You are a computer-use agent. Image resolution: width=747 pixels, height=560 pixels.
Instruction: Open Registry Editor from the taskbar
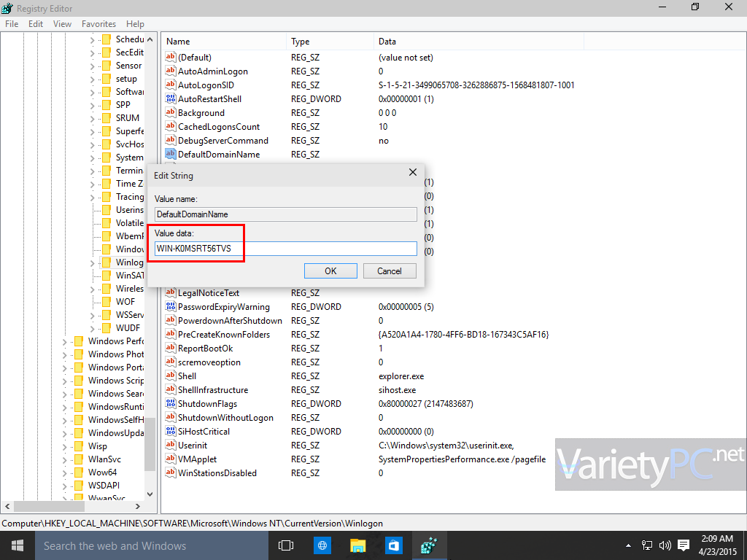tap(429, 545)
